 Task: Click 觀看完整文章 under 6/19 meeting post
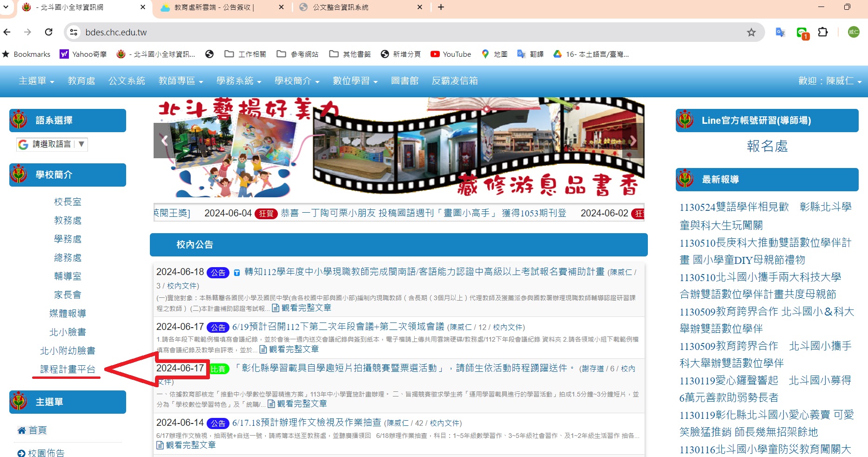(x=289, y=349)
